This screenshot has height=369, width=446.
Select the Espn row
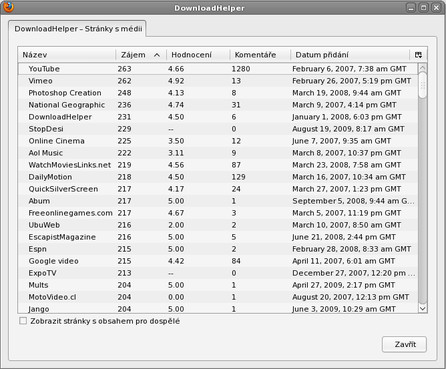click(x=218, y=249)
